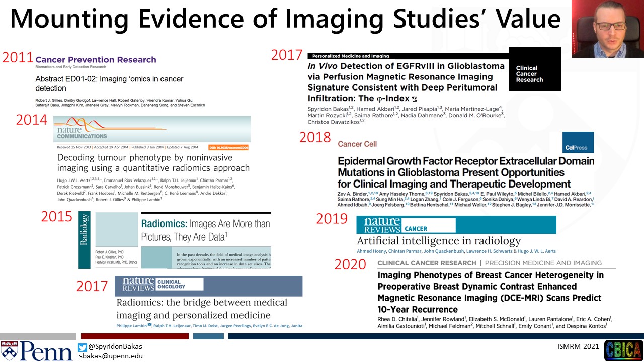
Task: Click the CellPress logo box
Action: point(578,142)
